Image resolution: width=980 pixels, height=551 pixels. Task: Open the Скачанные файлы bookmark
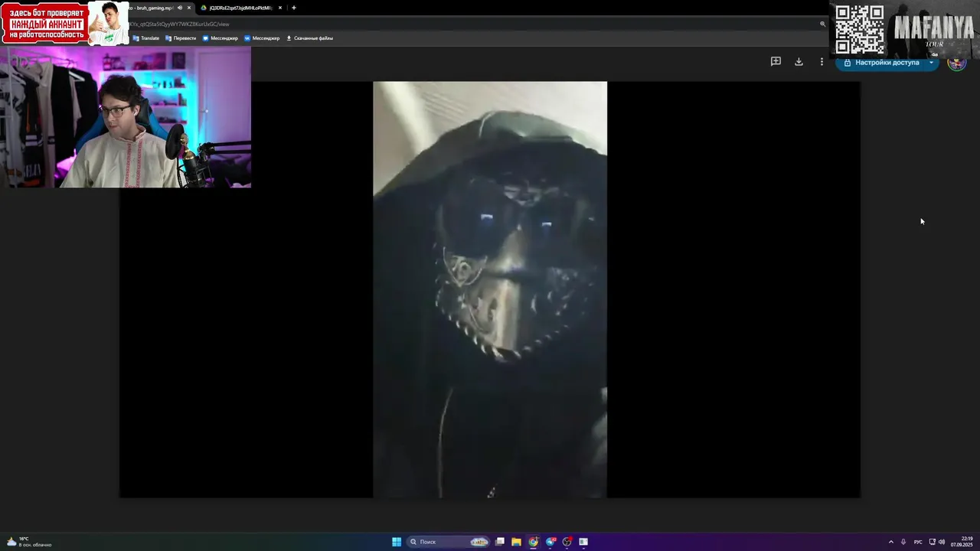click(309, 38)
